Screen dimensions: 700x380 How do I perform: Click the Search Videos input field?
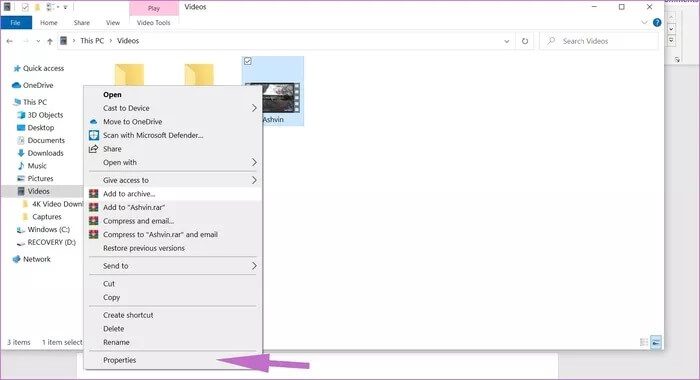click(x=599, y=41)
